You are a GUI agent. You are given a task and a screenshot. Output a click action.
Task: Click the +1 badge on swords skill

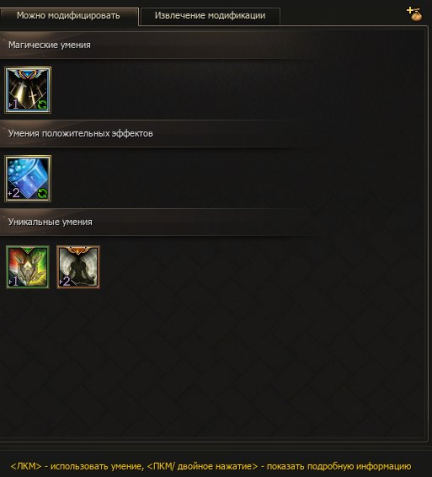[14, 104]
